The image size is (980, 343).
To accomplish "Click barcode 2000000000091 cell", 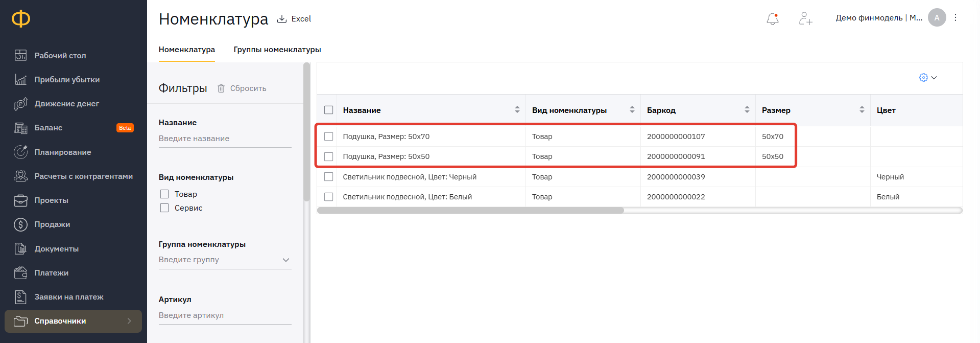I will 676,156.
